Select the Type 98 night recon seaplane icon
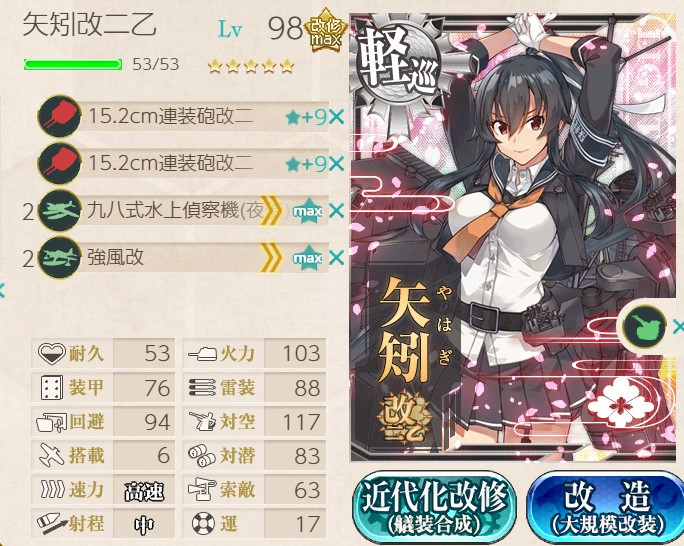The height and width of the screenshot is (546, 684). point(59,211)
